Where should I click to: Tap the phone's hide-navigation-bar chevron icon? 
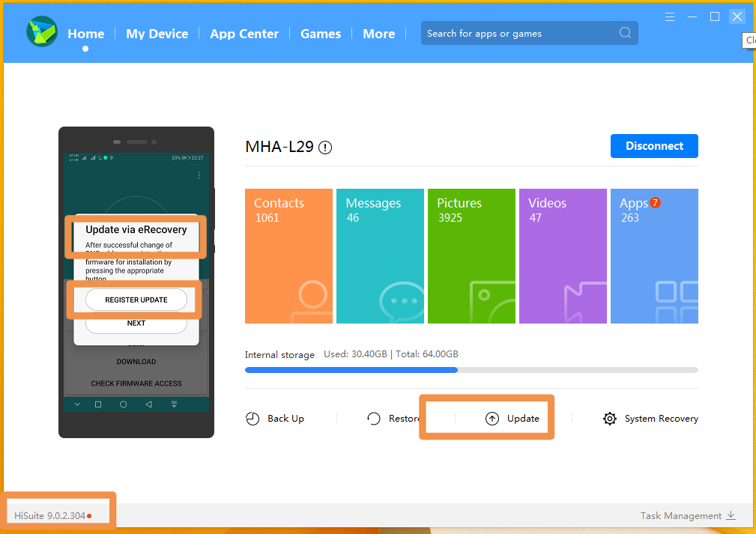pos(77,404)
